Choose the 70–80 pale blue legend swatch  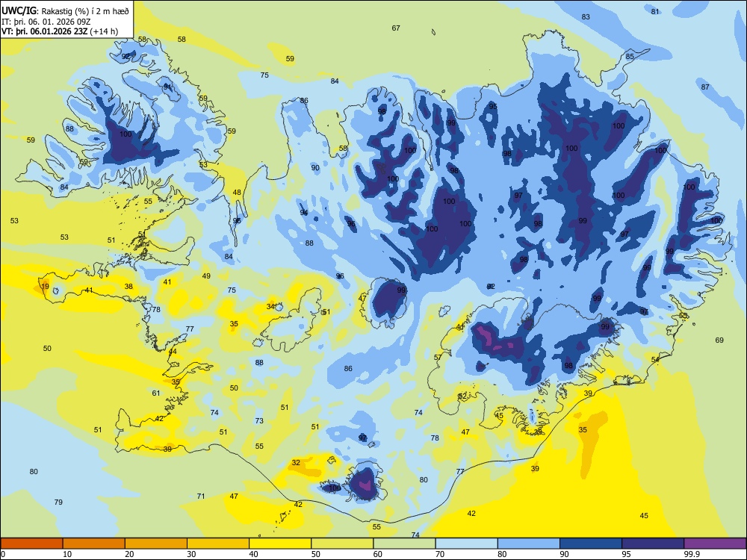pyautogui.click(x=466, y=544)
